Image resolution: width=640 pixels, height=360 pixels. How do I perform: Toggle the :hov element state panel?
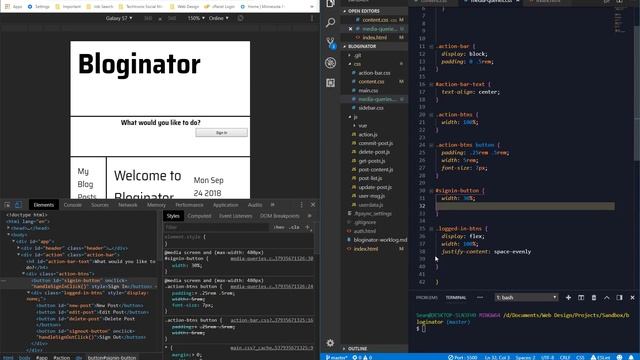[x=279, y=227]
